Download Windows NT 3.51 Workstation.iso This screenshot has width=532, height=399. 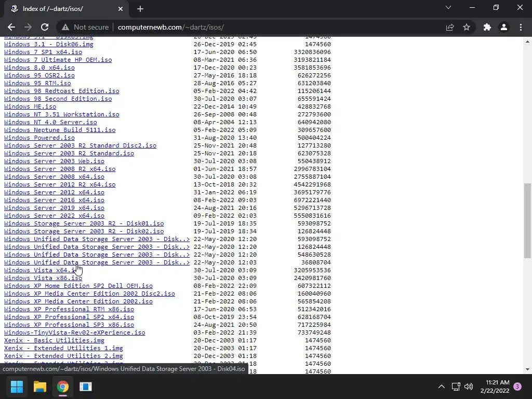coord(62,114)
